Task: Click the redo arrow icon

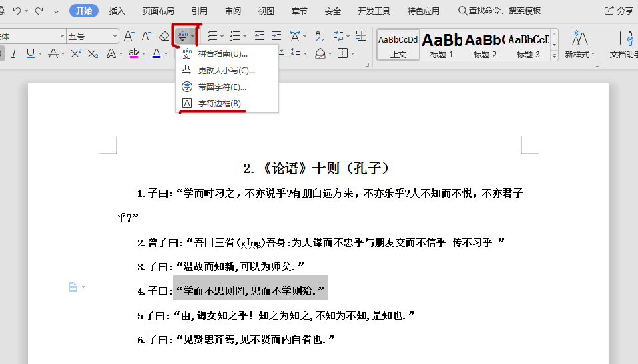Action: click(39, 11)
